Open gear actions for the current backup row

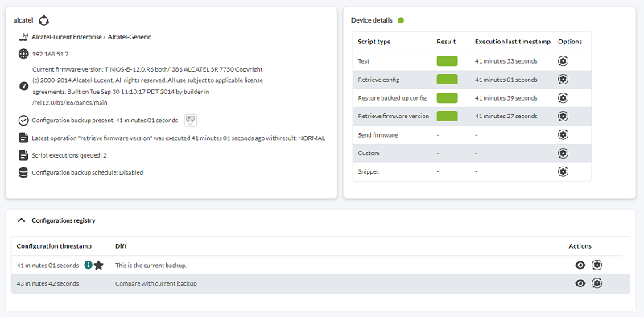597,266
